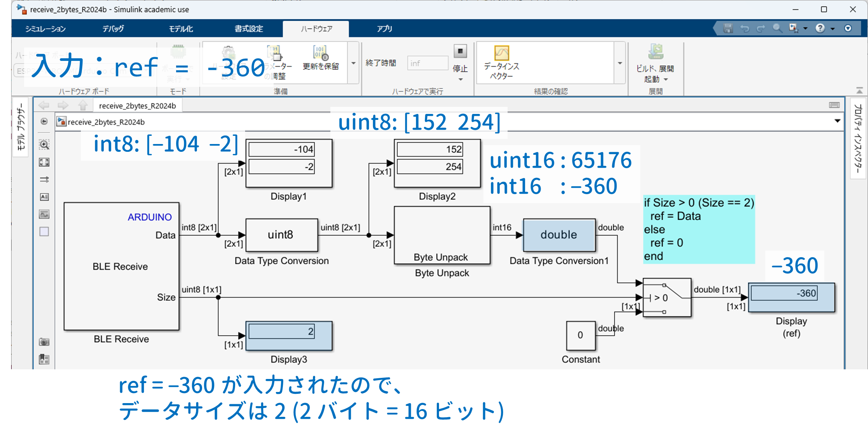
Task: Click the Stop Time (終了時間) input field
Action: click(x=427, y=63)
